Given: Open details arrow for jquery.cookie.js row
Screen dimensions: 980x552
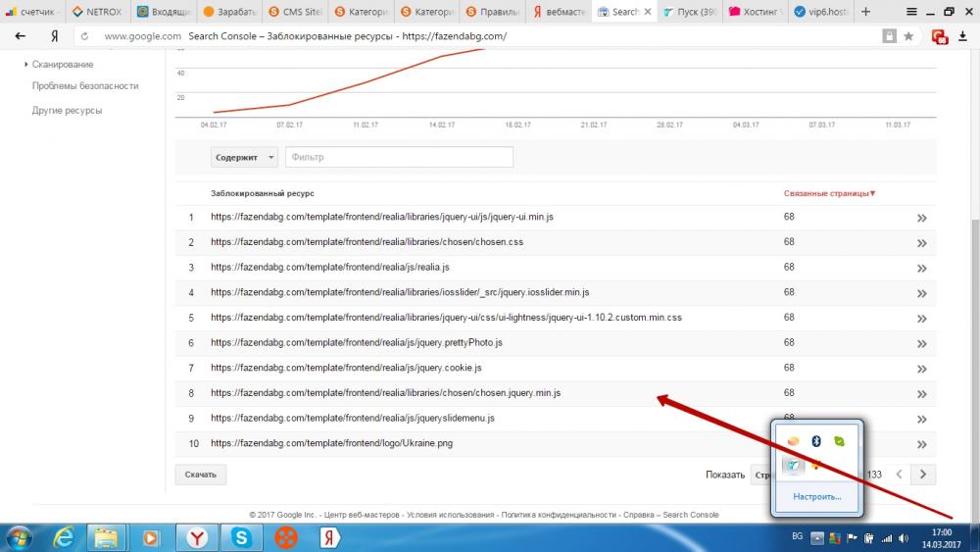Looking at the screenshot, I should (921, 369).
